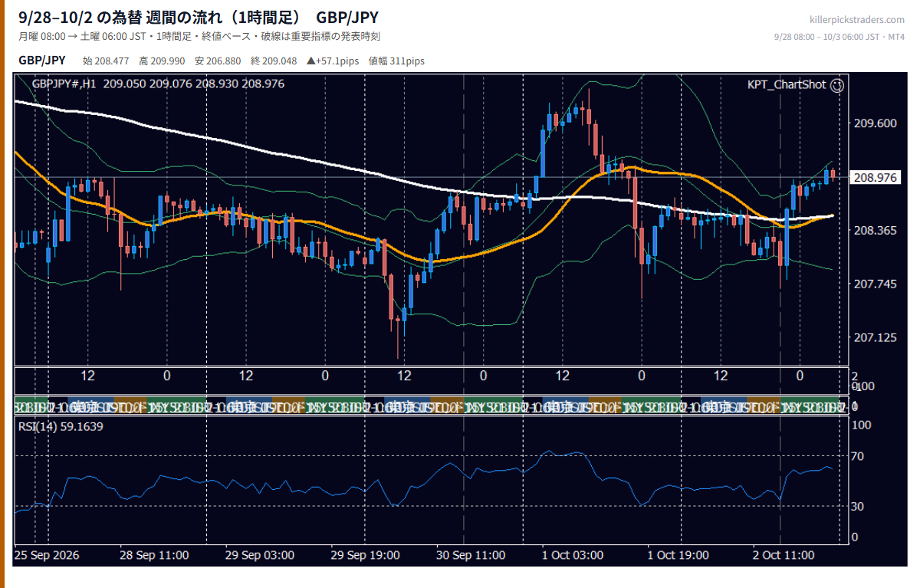
Task: Click the bold GBP/JPY pair label above chart
Action: [x=42, y=61]
